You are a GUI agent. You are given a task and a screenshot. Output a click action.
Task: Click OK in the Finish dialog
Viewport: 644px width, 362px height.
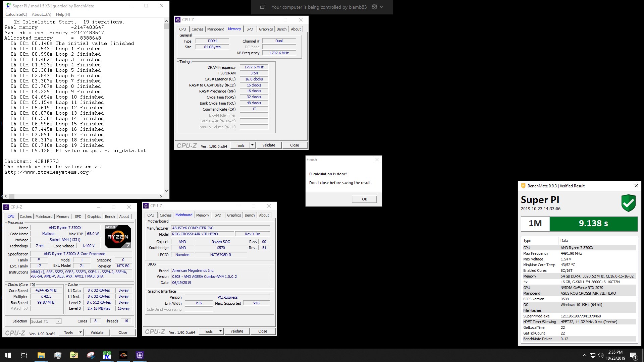pyautogui.click(x=364, y=199)
